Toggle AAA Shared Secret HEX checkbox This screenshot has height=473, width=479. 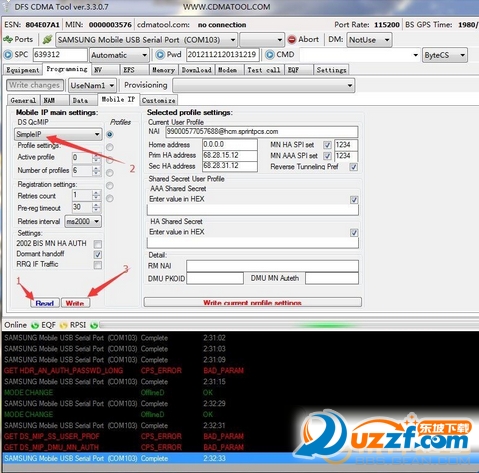point(354,200)
